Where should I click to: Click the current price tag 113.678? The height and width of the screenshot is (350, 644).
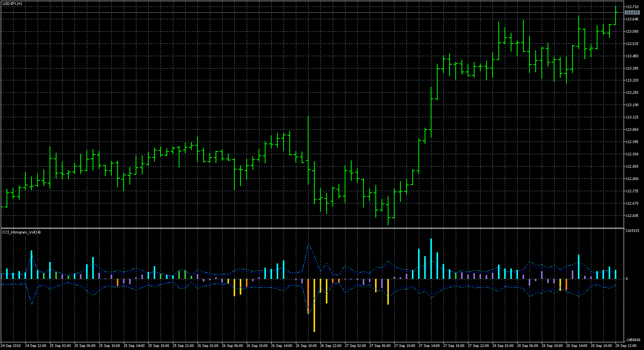click(x=632, y=13)
